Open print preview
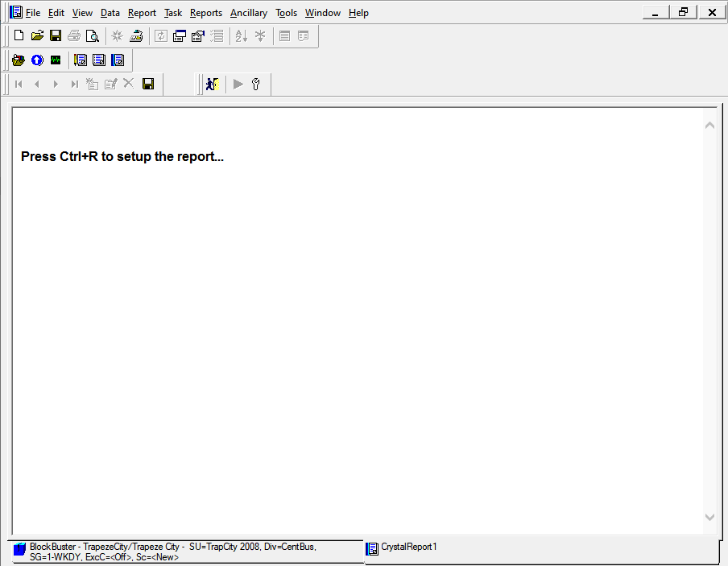 92,35
